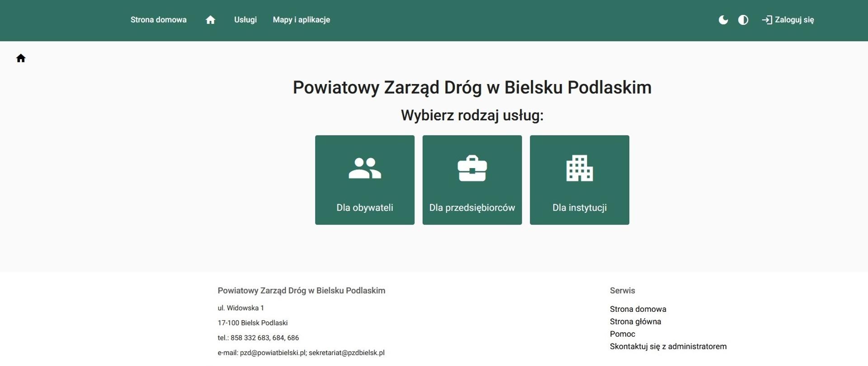
Task: Open the Pomoc footer link
Action: (x=623, y=334)
